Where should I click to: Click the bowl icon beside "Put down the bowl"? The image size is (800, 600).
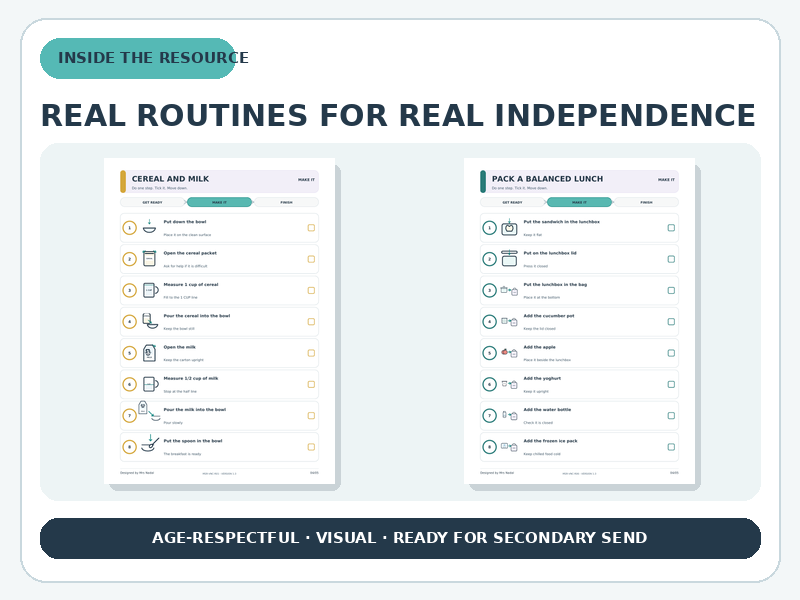click(149, 227)
